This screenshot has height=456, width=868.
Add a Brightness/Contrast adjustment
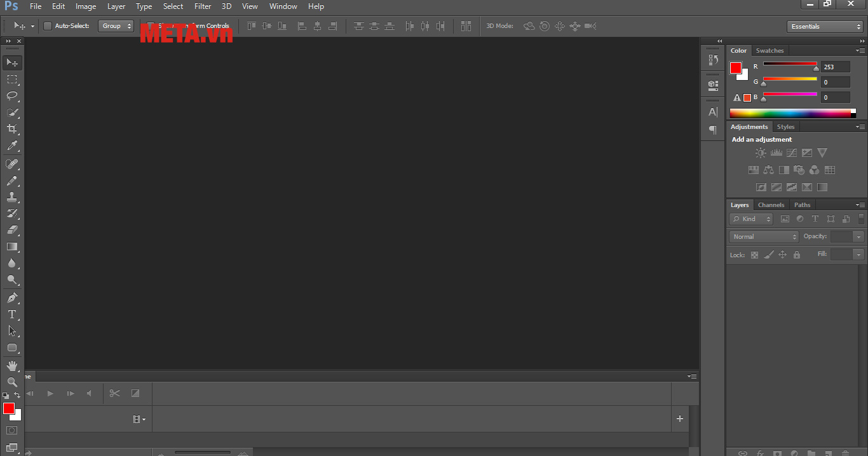coord(760,152)
